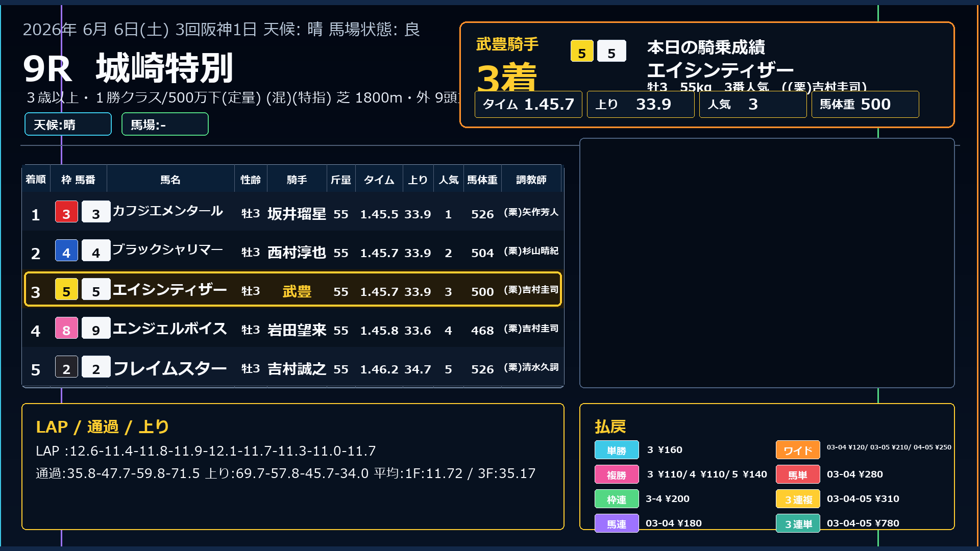Screen dimensions: 980x551
Task: Click the 騎手 column header
Action: 297,179
